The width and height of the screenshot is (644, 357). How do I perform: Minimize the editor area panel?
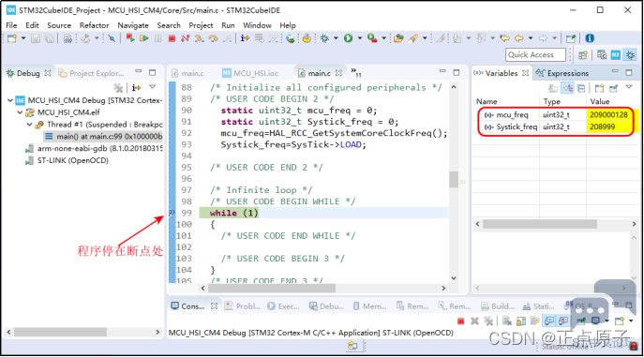coord(442,71)
